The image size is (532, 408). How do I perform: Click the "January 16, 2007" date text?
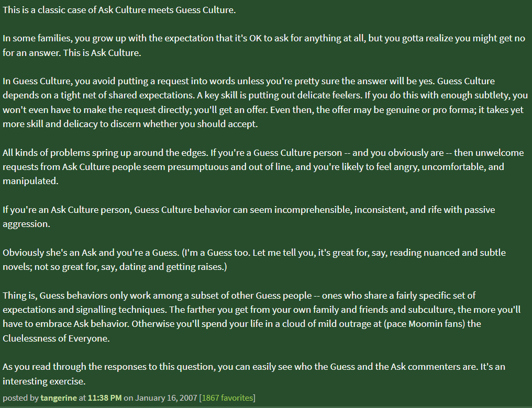click(167, 398)
